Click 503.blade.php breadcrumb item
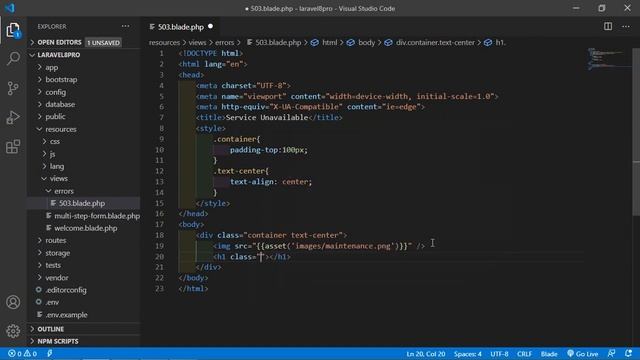640x360 pixels. 274,42
